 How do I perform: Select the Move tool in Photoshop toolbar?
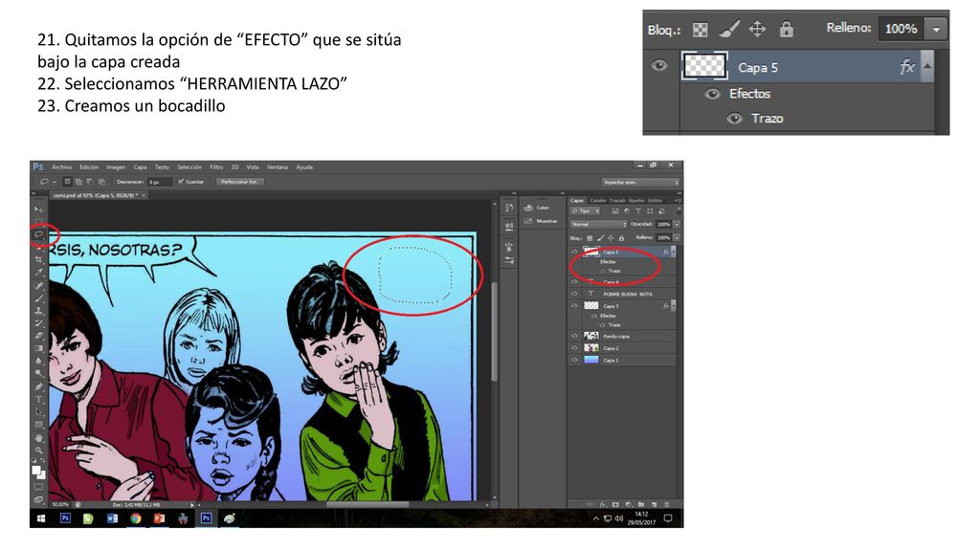pyautogui.click(x=38, y=209)
